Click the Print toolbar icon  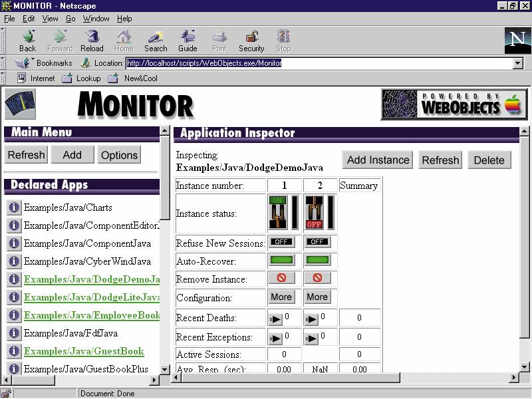219,41
